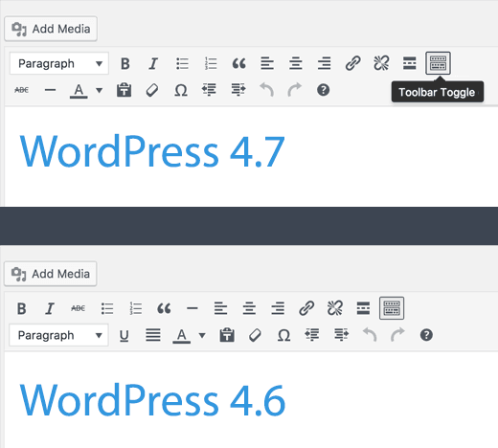Toggle the toolbar in WordPress 4.6 editor
The height and width of the screenshot is (448, 498).
[x=392, y=308]
